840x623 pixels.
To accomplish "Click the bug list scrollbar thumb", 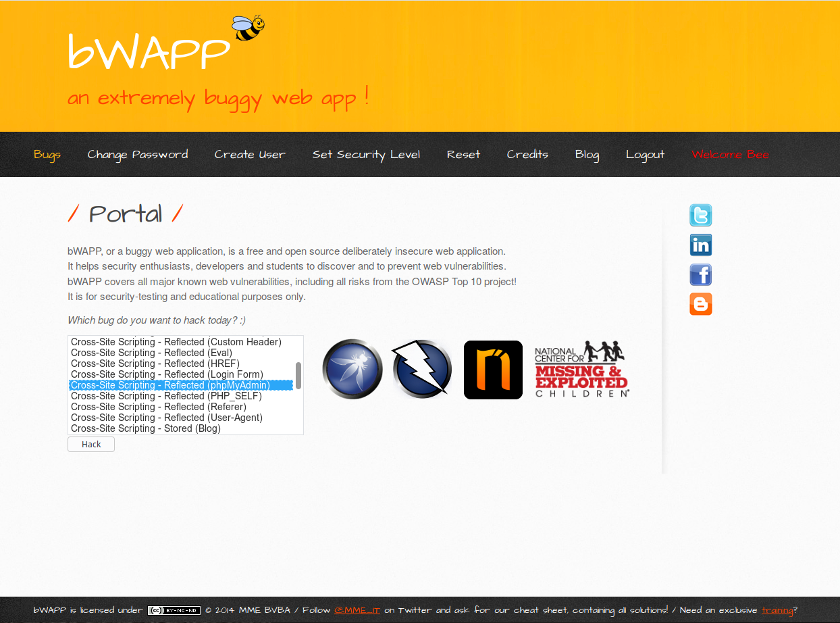I will click(298, 376).
